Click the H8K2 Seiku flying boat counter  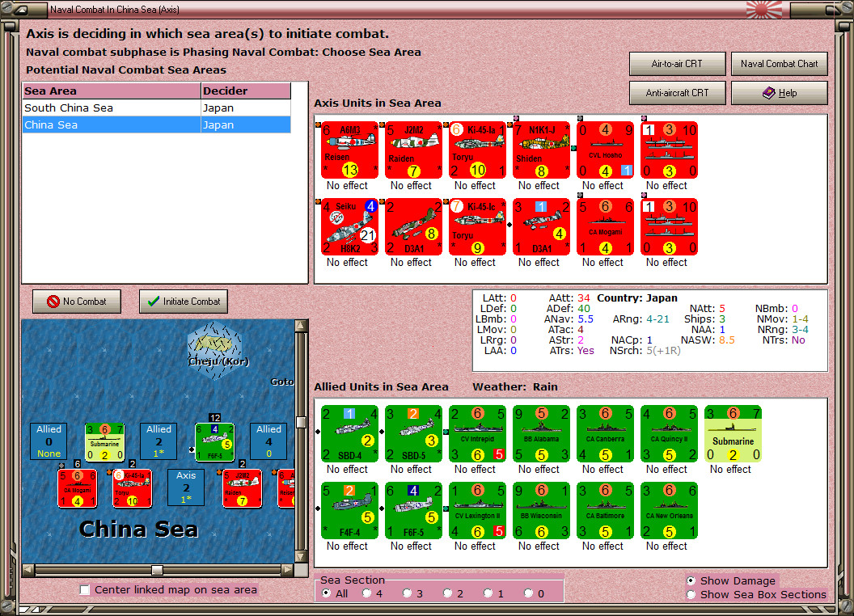pos(349,227)
